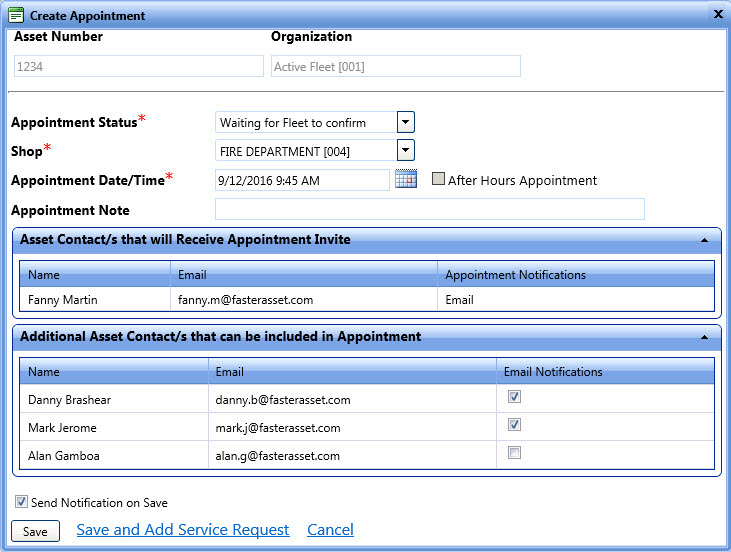Viewport: 731px width, 552px height.
Task: Toggle Send Notification on Save checkbox
Action: [x=21, y=502]
